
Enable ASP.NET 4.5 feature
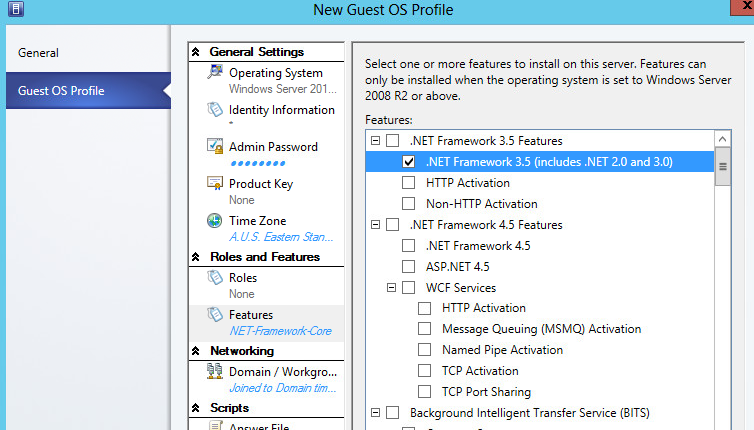[x=408, y=266]
